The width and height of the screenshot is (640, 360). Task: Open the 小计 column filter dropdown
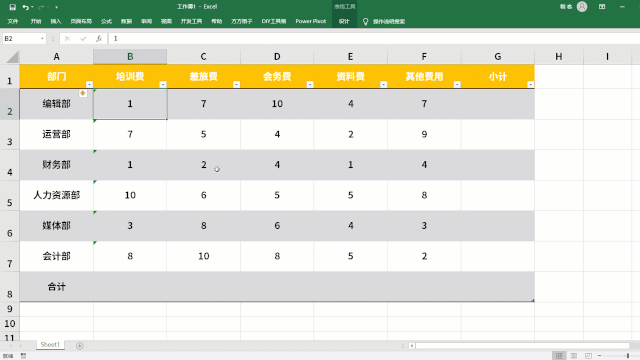coord(530,84)
